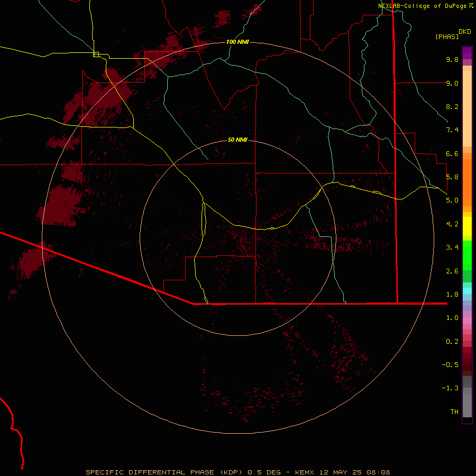
Task: Click the 7.4 scale value
Action: click(x=452, y=130)
